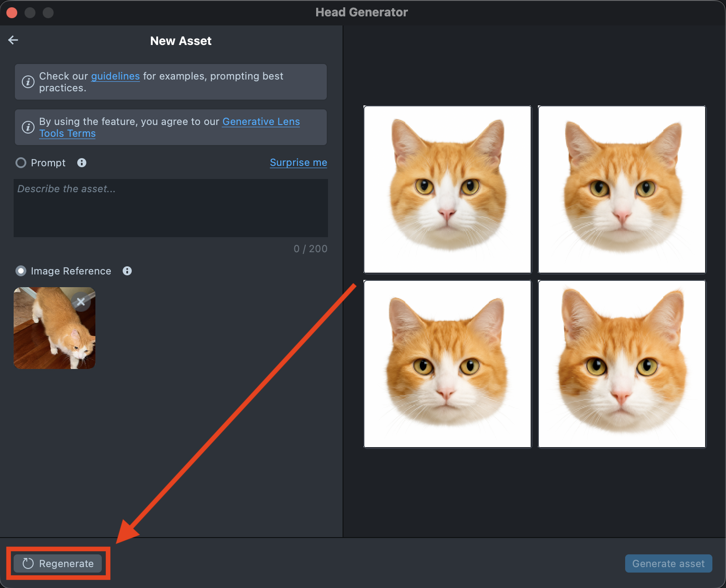Click the Surprise me link
The image size is (726, 588).
coord(298,163)
